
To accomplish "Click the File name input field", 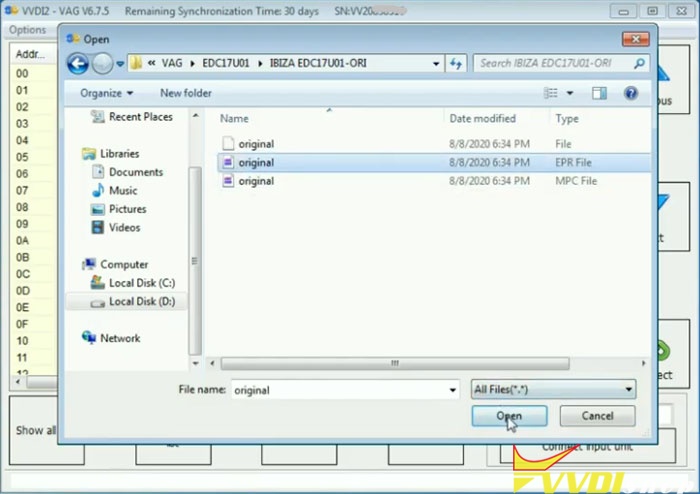I will click(339, 390).
